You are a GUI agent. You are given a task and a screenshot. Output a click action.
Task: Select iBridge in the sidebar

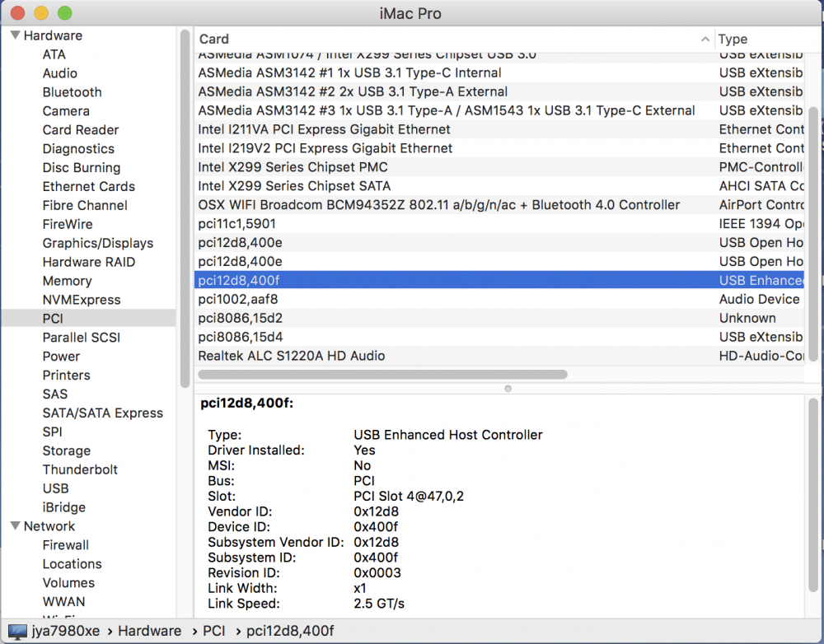(64, 507)
